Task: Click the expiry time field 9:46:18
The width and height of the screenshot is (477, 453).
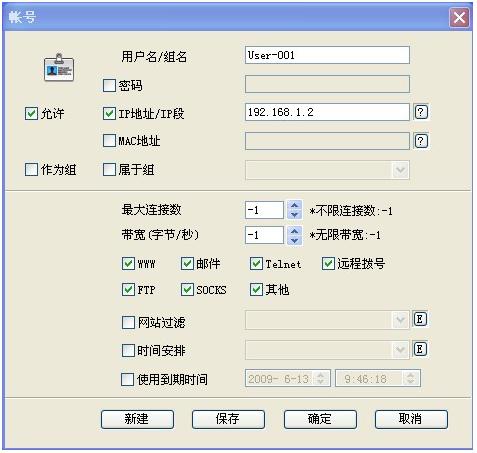Action: [378, 378]
